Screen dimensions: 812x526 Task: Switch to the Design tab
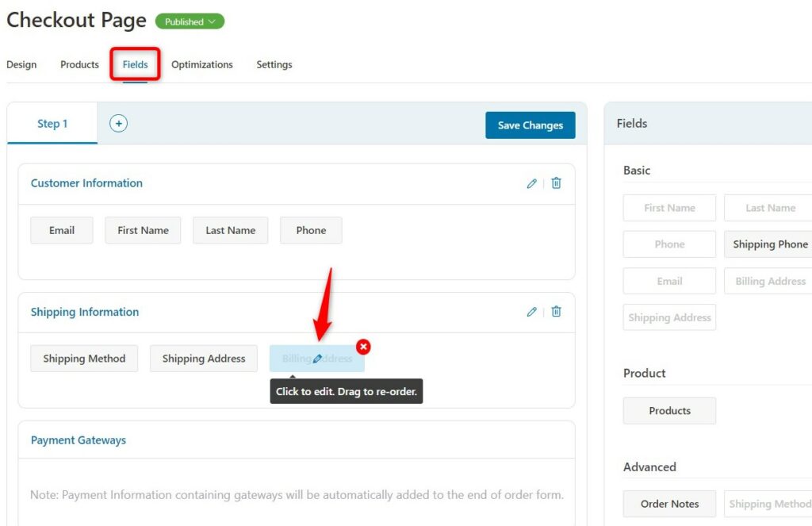click(x=21, y=65)
